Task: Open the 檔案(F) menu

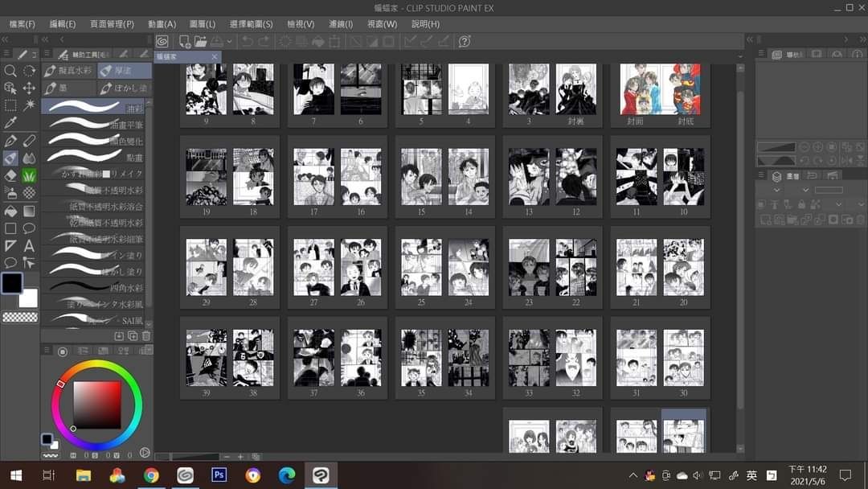Action: (x=23, y=24)
